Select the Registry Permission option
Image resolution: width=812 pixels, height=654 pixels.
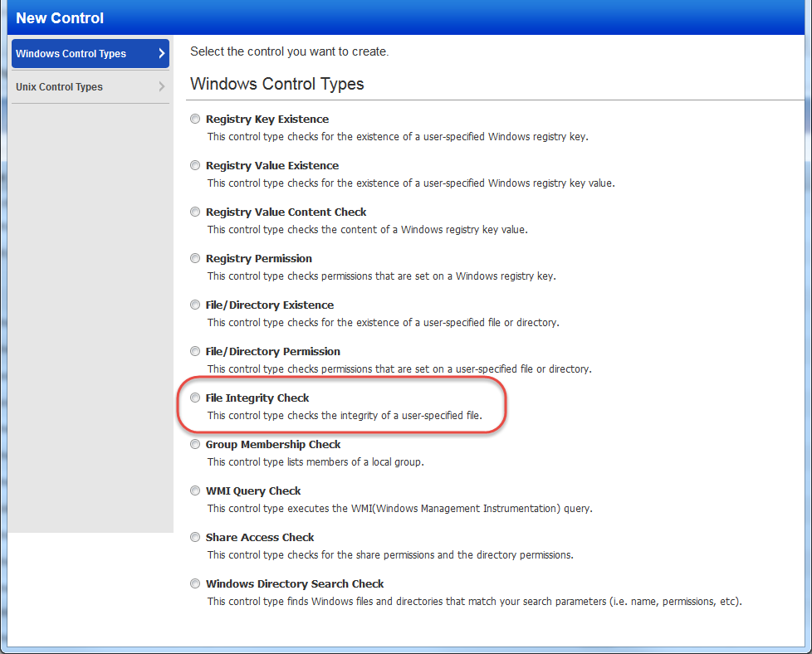point(194,258)
